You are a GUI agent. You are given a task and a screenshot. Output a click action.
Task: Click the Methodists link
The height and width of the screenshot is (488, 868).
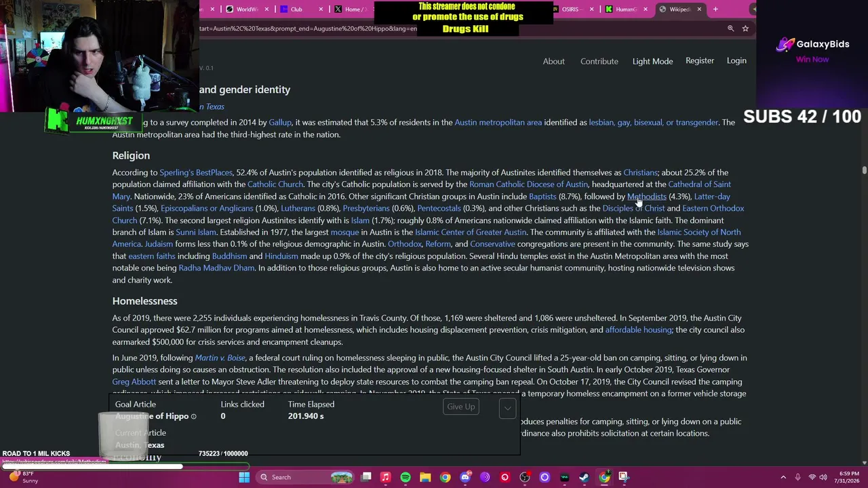[647, 197]
